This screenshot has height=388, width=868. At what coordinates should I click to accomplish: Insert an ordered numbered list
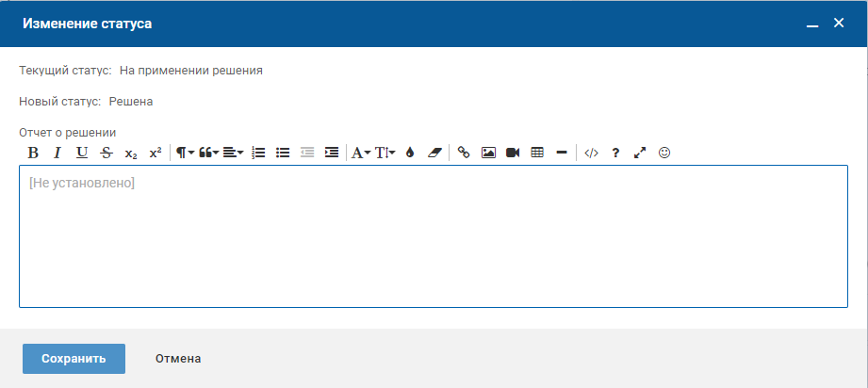(259, 153)
